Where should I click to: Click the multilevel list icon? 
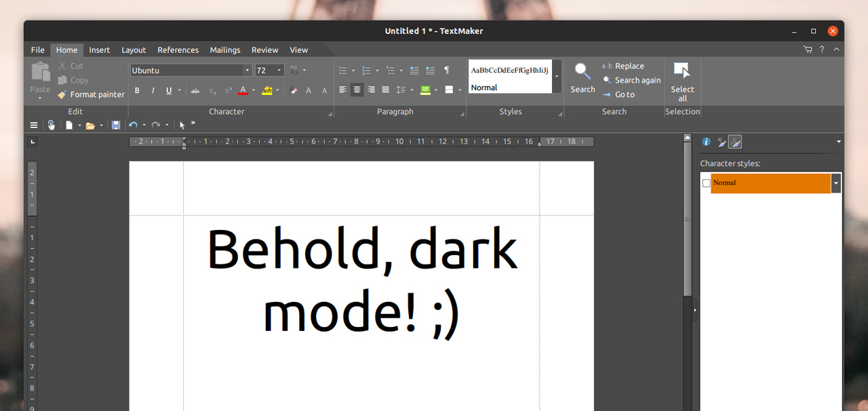click(x=390, y=70)
